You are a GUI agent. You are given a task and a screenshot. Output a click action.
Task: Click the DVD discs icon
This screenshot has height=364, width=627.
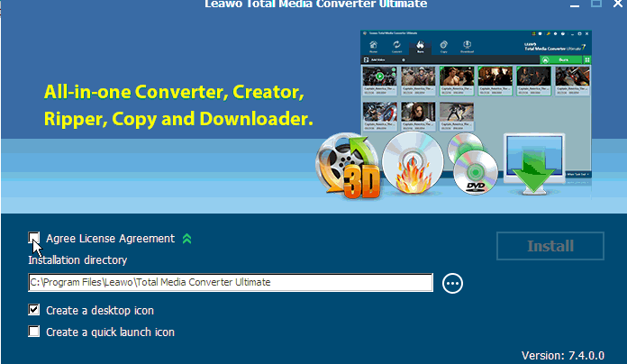(473, 167)
